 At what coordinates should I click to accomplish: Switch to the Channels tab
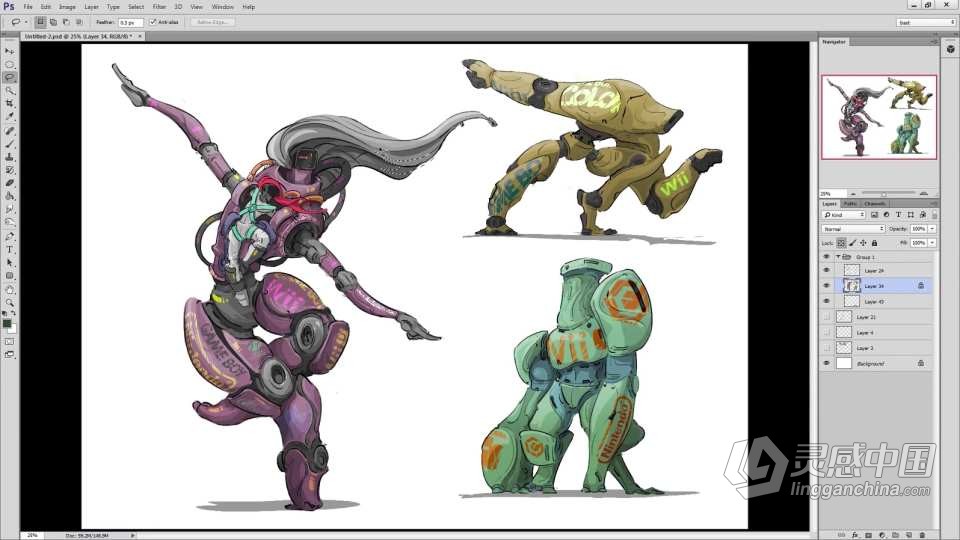875,204
